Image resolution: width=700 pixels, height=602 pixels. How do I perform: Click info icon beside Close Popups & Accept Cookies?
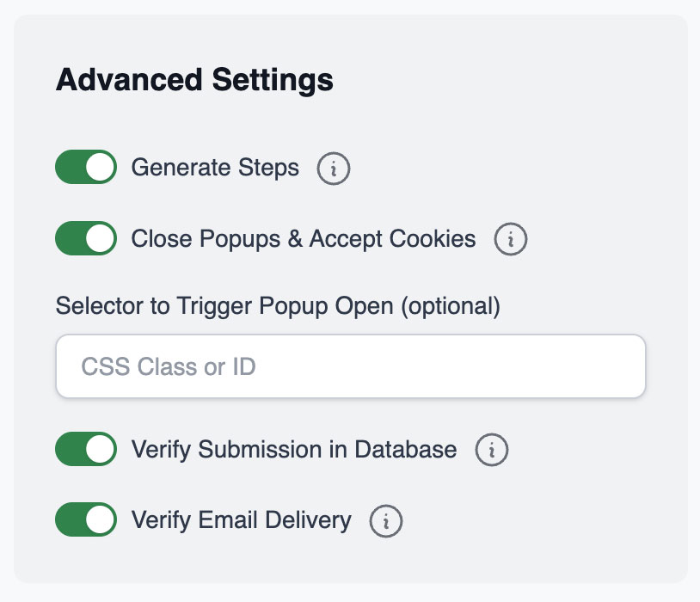[510, 239]
